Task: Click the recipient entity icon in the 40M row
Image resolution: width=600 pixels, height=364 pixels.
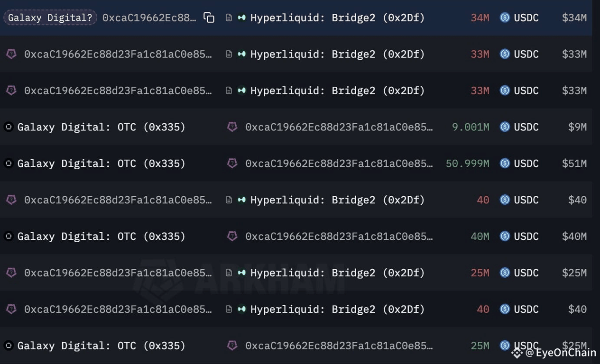Action: click(x=232, y=236)
